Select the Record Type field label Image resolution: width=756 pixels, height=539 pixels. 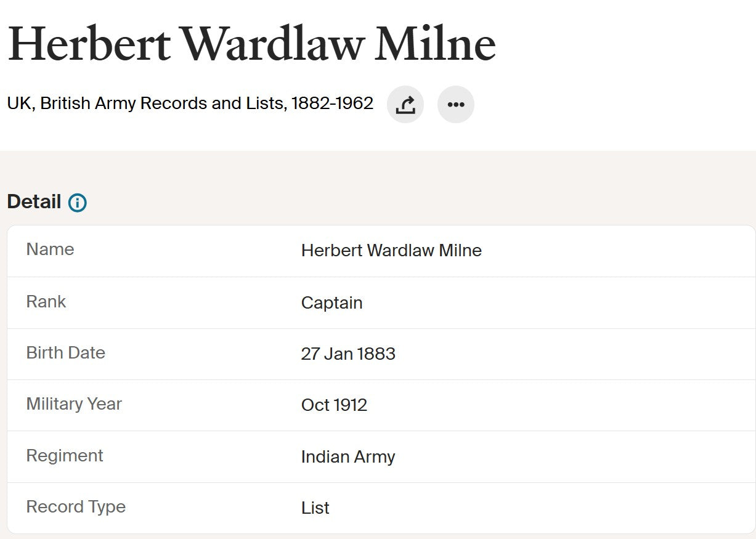[76, 507]
